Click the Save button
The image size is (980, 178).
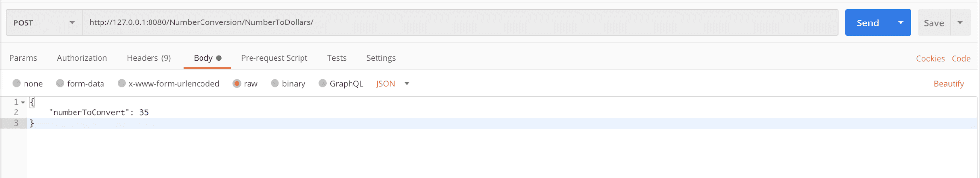point(934,22)
